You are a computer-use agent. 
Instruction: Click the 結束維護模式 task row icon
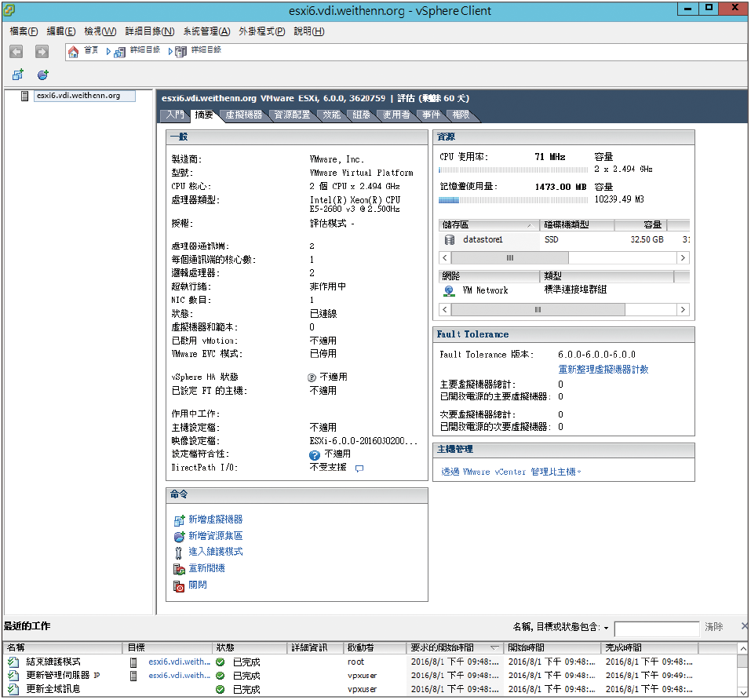(13, 662)
